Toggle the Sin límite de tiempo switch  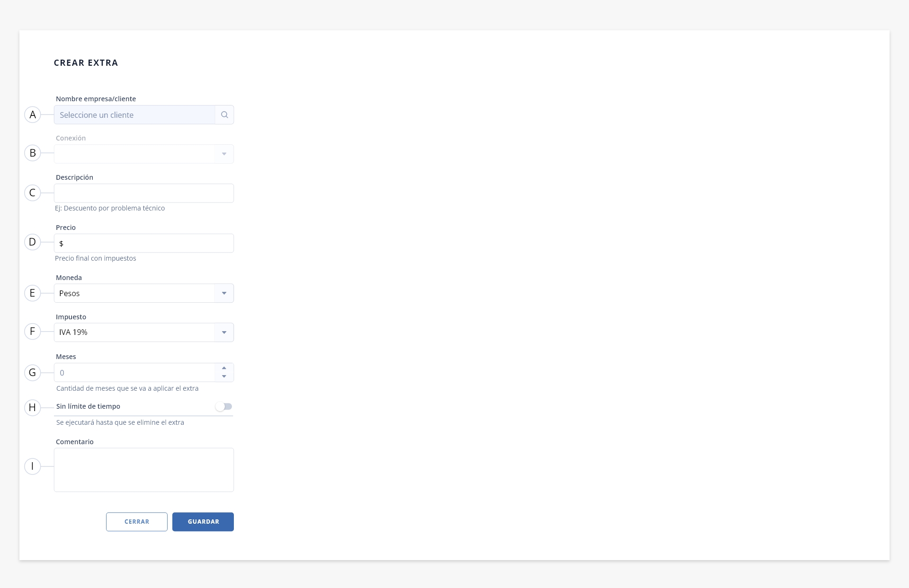223,407
